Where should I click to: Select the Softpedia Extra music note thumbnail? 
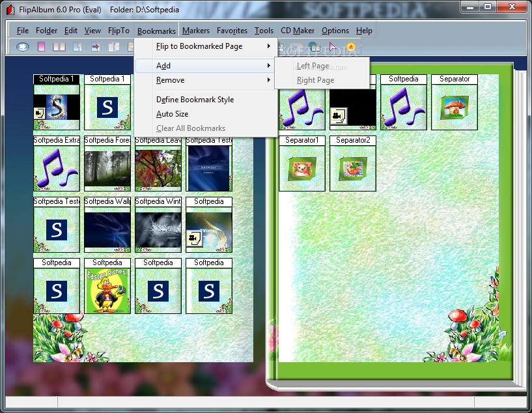pyautogui.click(x=56, y=164)
